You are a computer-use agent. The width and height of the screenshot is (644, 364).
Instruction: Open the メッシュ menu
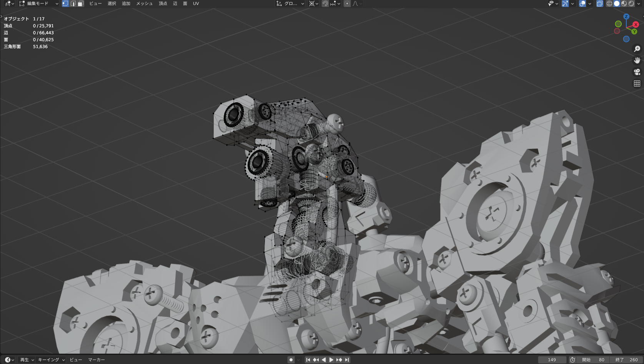[144, 3]
